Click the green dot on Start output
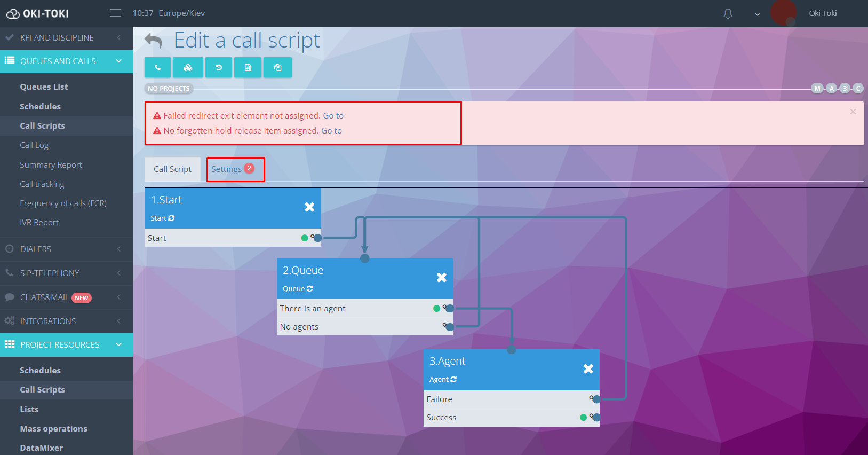 304,238
